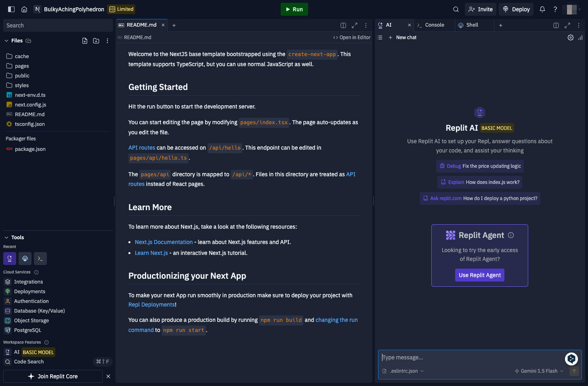
Task: Click the Search field in sidebar
Action: [58, 25]
